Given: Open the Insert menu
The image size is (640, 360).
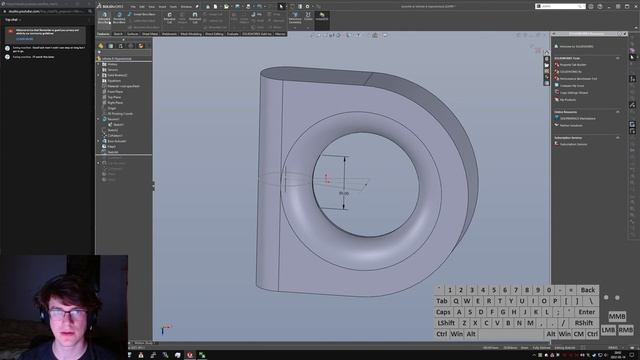Looking at the screenshot, I should click(162, 7).
